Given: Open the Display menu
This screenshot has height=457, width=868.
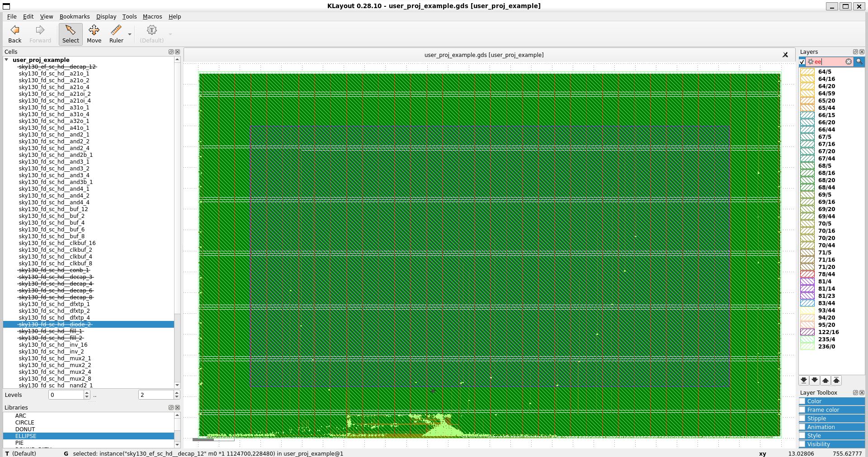Looking at the screenshot, I should (106, 17).
